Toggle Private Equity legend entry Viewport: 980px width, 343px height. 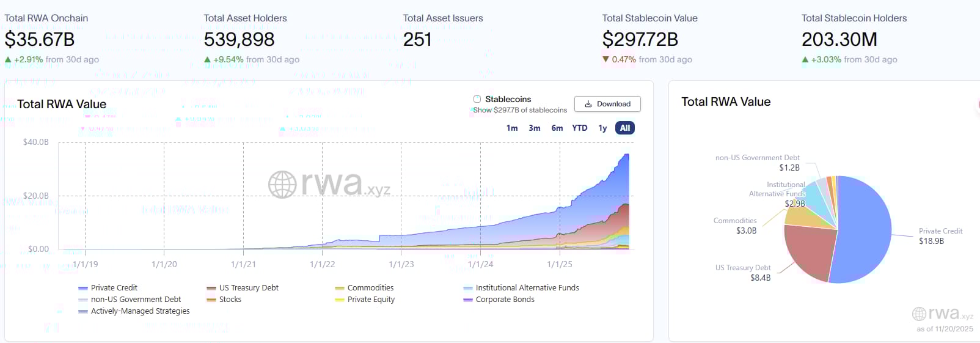click(365, 300)
